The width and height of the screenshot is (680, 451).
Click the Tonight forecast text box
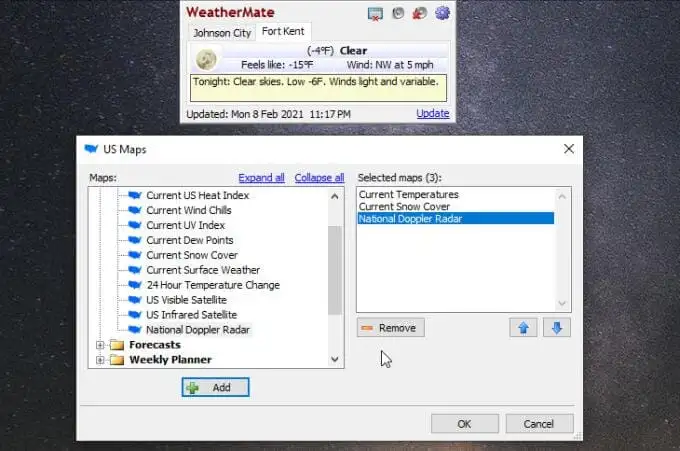pos(318,88)
